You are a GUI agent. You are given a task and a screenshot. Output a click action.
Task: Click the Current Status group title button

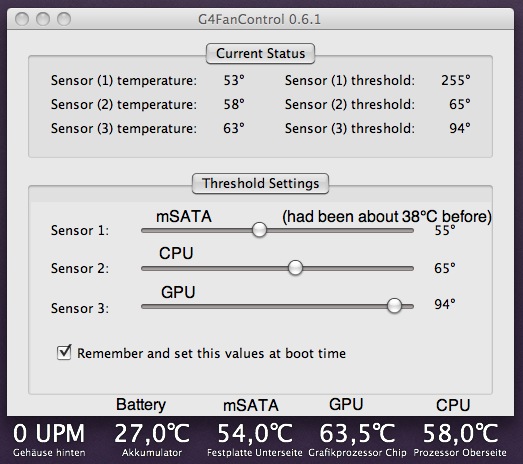(x=260, y=53)
